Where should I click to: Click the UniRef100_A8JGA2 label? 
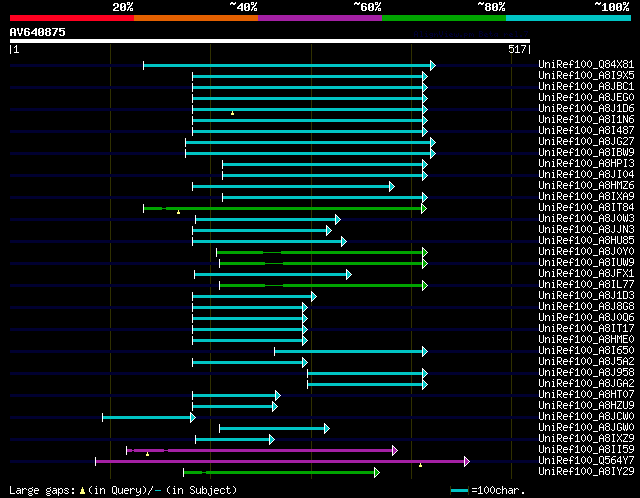tap(586, 384)
